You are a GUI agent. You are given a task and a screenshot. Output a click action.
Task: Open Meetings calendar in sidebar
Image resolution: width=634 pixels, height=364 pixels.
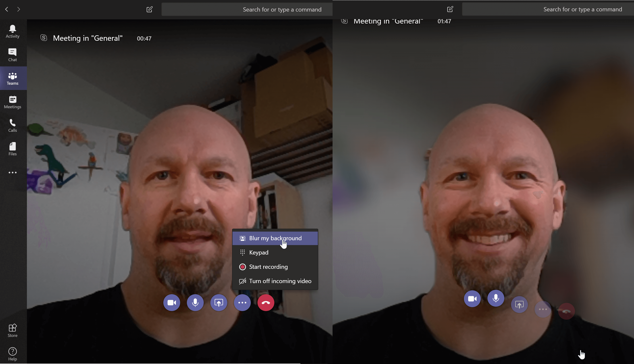pyautogui.click(x=12, y=102)
